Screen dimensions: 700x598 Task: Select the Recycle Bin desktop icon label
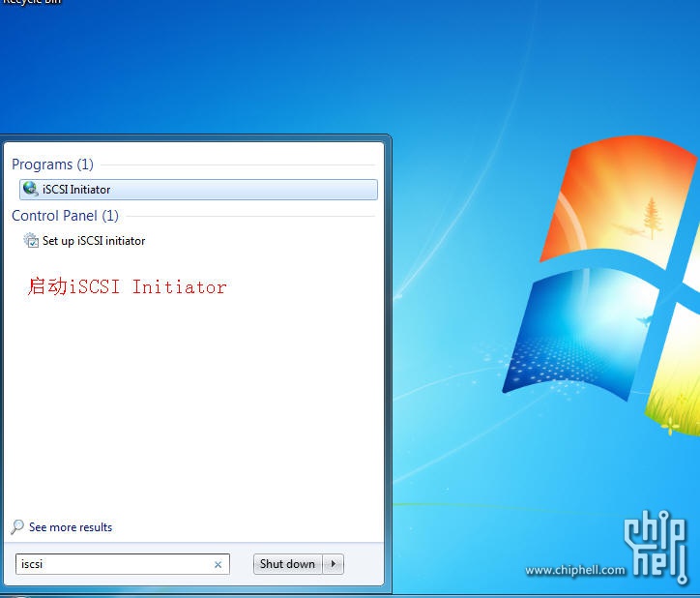click(x=32, y=2)
